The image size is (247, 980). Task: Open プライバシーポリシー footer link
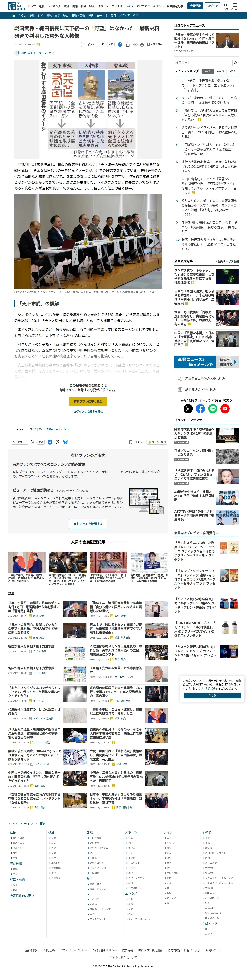73,950
